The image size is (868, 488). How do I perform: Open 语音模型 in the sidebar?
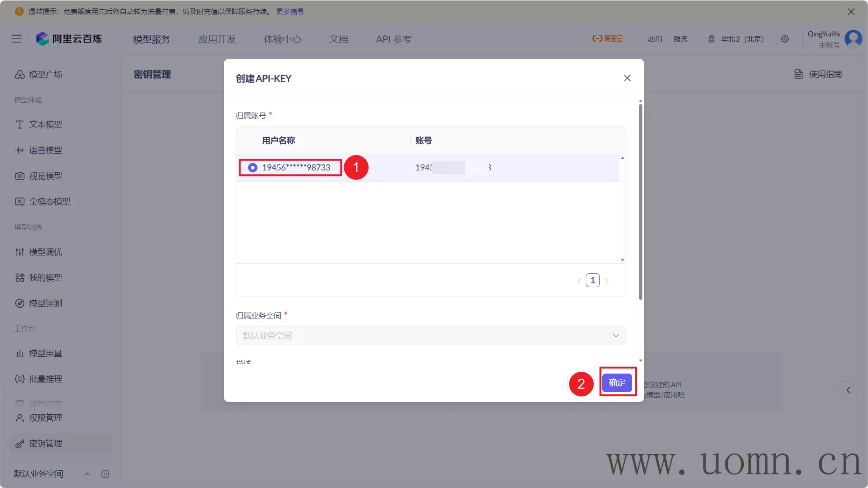[x=45, y=150]
